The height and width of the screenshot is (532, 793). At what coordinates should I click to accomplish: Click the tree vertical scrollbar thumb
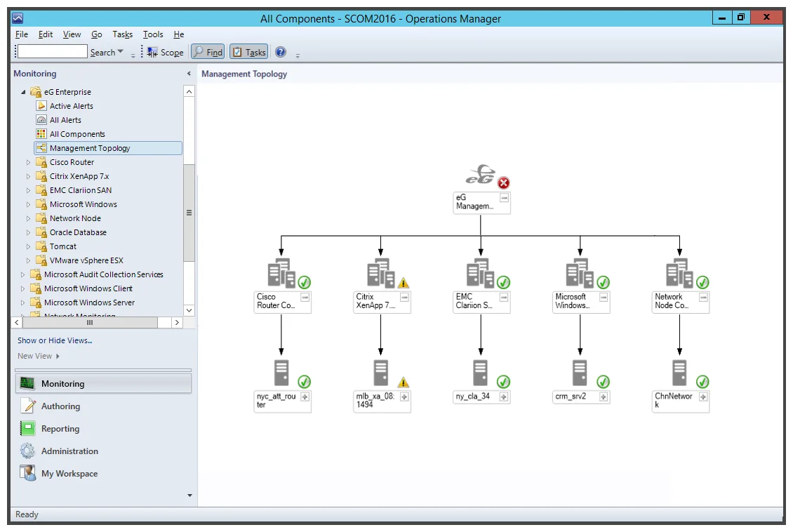coord(189,213)
